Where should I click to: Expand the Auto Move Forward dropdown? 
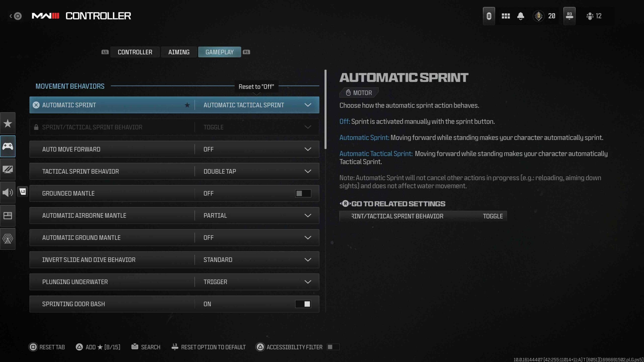click(x=307, y=149)
